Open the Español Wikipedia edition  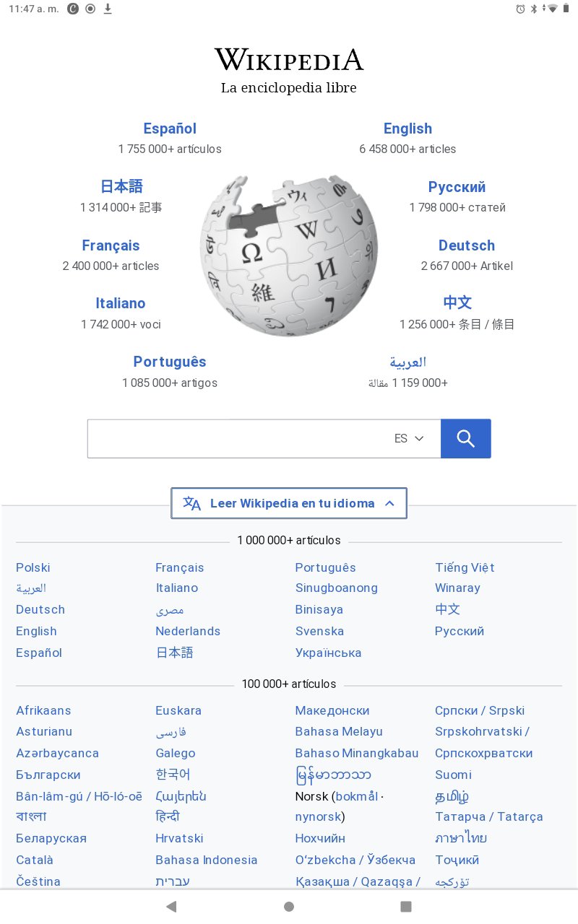point(170,128)
